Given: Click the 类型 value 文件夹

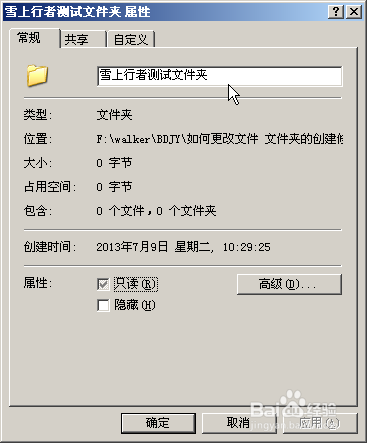Looking at the screenshot, I should click(x=114, y=115).
